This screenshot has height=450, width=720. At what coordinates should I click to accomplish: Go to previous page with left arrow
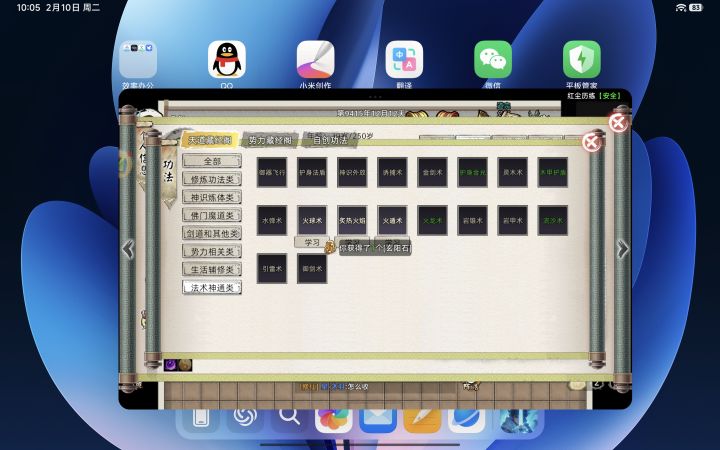(x=128, y=249)
